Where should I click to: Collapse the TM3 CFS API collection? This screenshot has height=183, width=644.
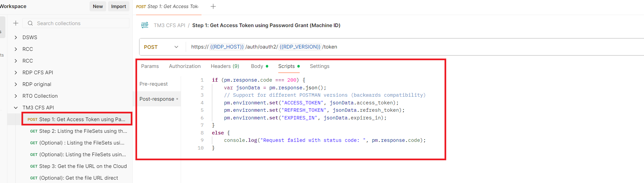[x=16, y=108]
